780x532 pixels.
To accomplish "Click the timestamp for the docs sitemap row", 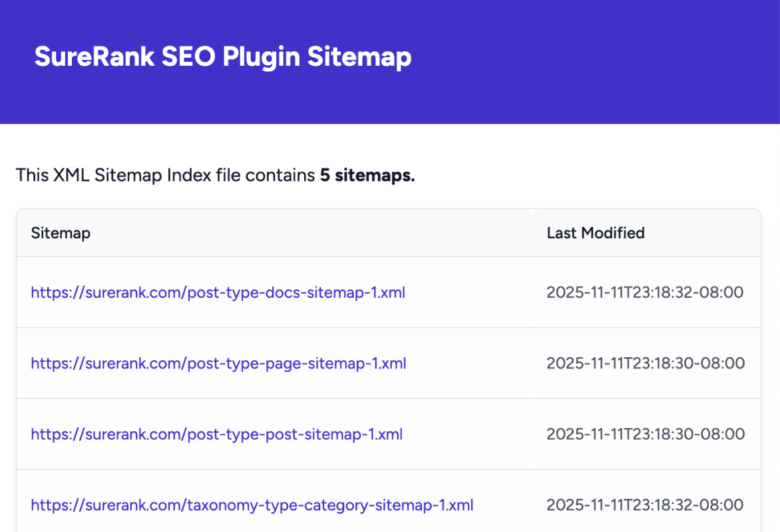I will coord(645,292).
